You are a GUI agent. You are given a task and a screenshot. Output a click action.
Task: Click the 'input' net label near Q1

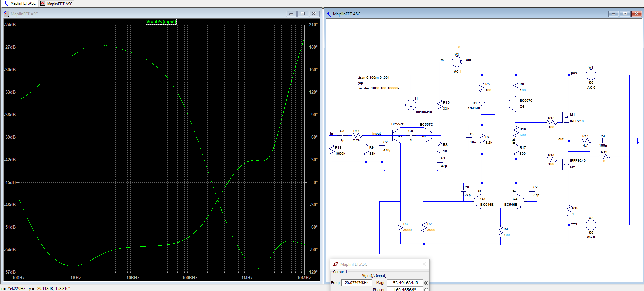(377, 134)
